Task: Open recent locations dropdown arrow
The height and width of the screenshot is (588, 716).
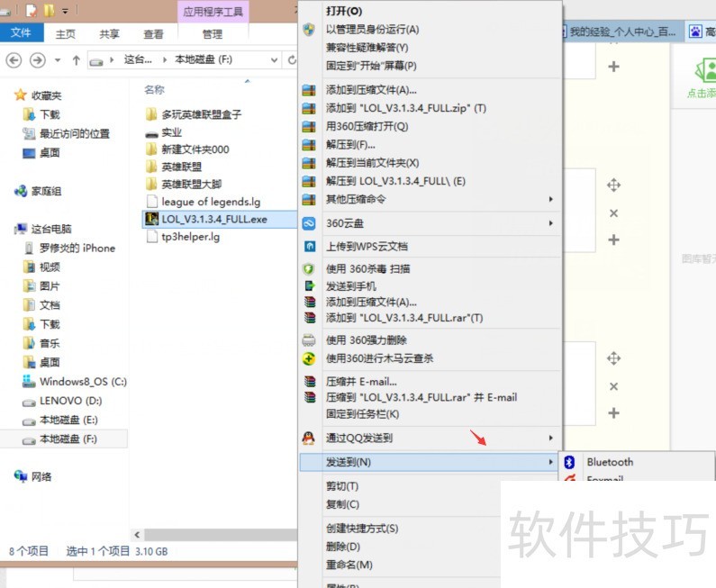Action: coord(58,59)
